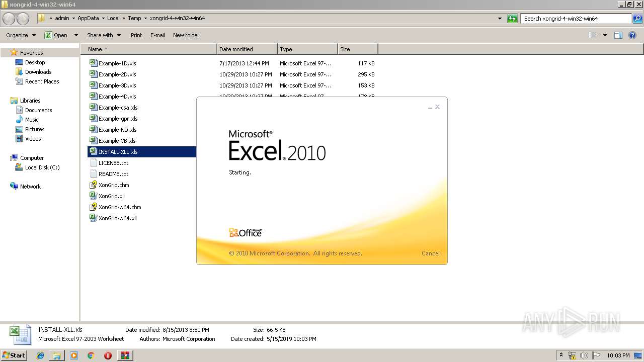Open the Start menu
This screenshot has width=644, height=362.
(14, 355)
